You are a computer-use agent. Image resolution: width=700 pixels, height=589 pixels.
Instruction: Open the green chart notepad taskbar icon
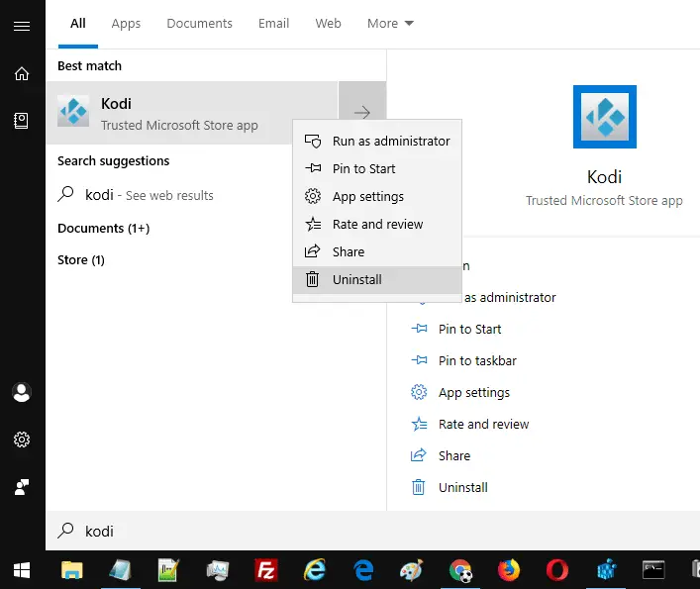click(x=168, y=570)
